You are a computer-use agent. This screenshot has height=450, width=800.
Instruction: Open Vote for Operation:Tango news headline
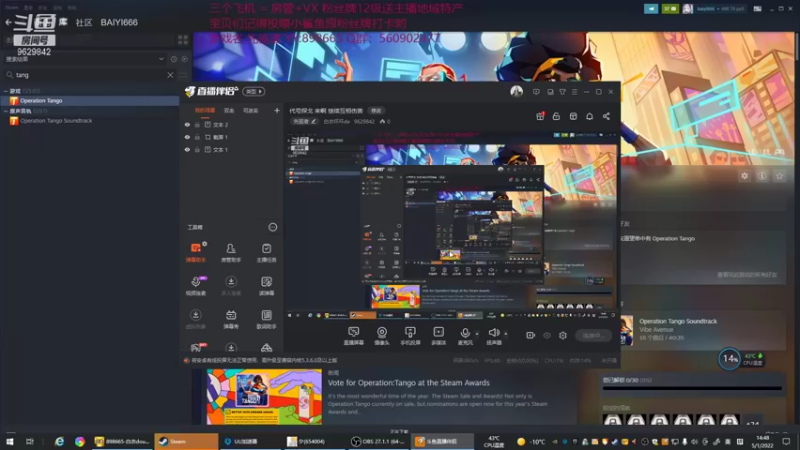[409, 383]
